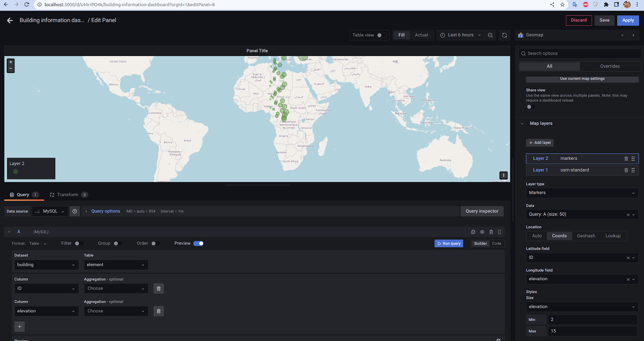Collapse the options pane arrow
Image resolution: width=644 pixels, height=341 pixels.
633,35
